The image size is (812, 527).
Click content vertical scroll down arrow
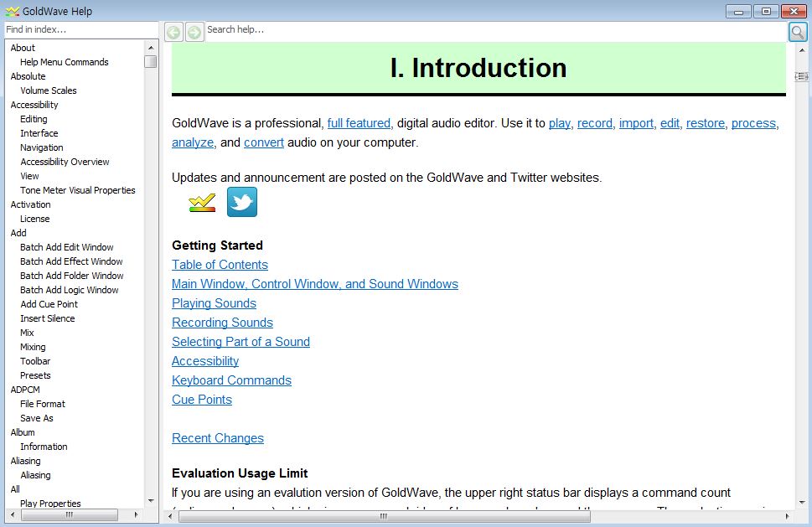[x=802, y=502]
